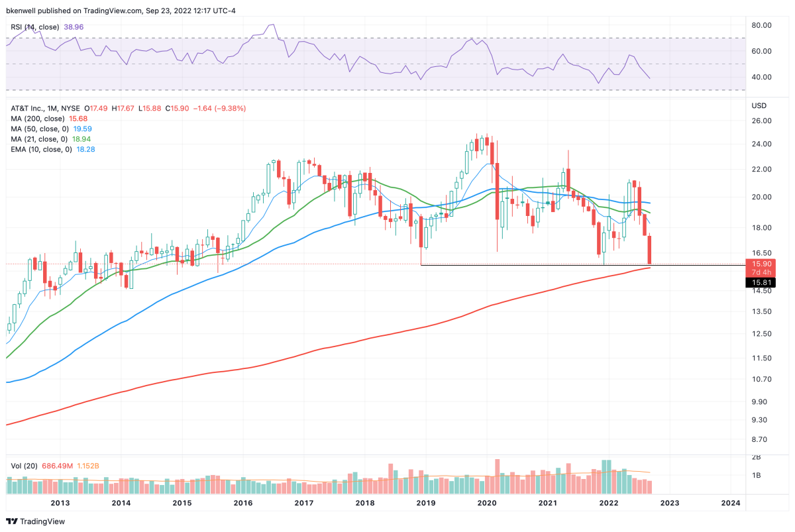Click the 10.70 price axis level

point(761,380)
